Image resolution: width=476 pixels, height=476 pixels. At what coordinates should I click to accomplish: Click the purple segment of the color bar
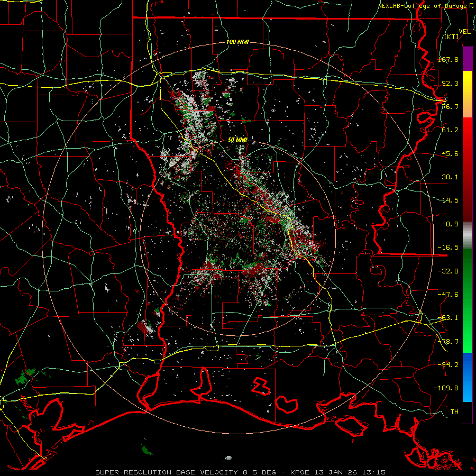(467, 59)
